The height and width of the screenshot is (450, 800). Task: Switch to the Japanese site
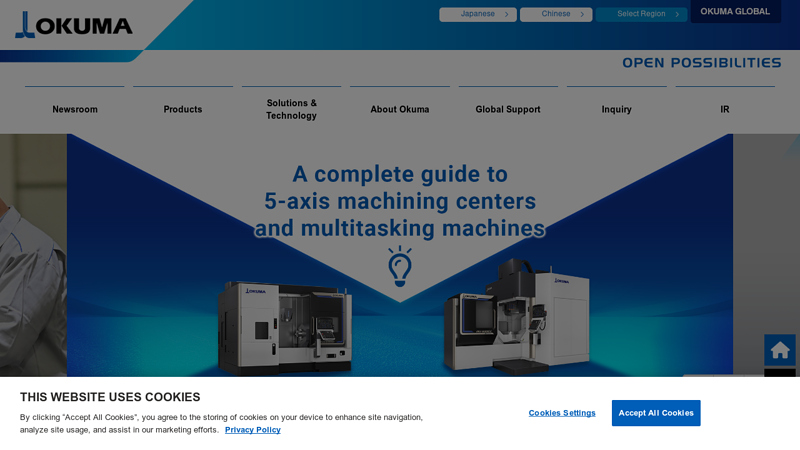click(x=478, y=14)
